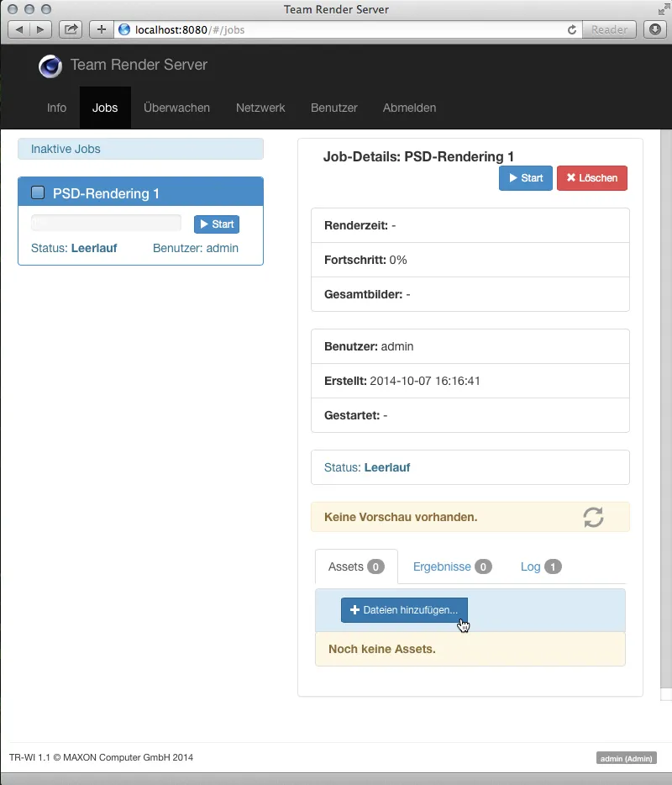
Task: Click Dateien hinzufügen button
Action: 404,610
